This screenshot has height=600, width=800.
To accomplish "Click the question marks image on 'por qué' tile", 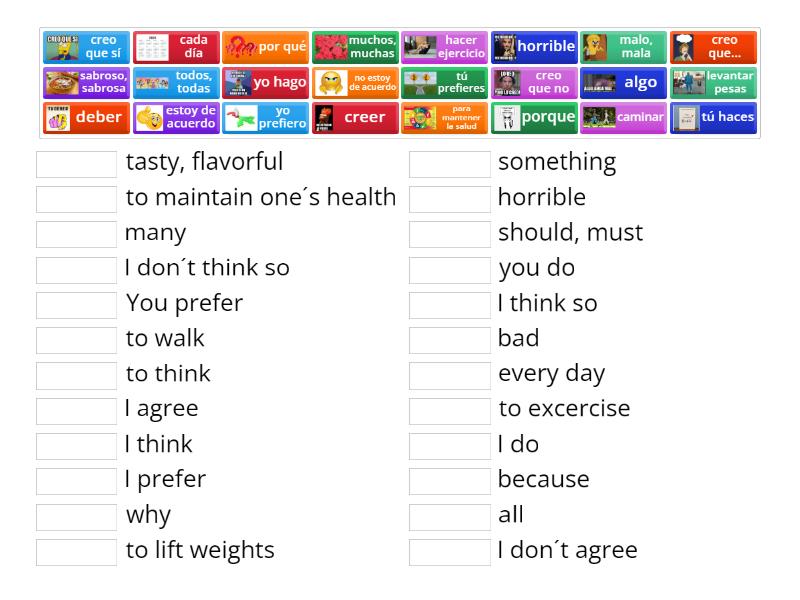I will (241, 47).
